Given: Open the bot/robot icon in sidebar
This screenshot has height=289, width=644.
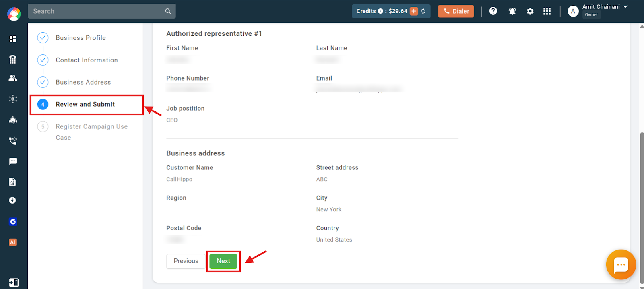Looking at the screenshot, I should tap(13, 120).
